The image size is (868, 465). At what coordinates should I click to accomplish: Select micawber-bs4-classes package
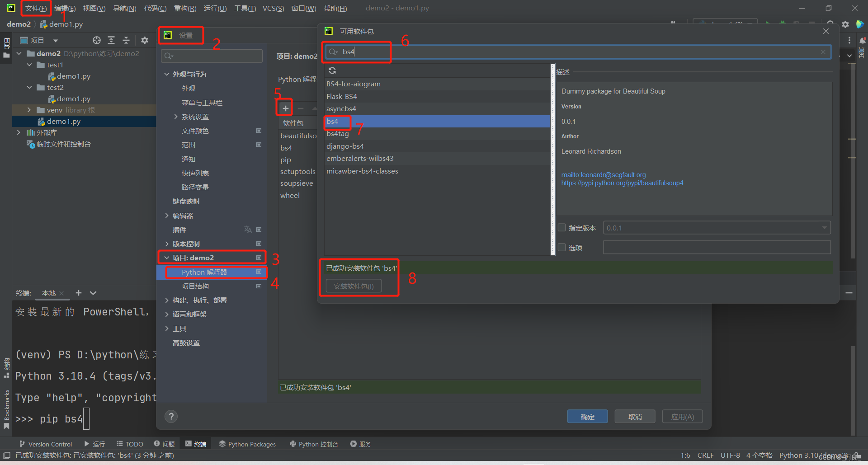pyautogui.click(x=437, y=171)
